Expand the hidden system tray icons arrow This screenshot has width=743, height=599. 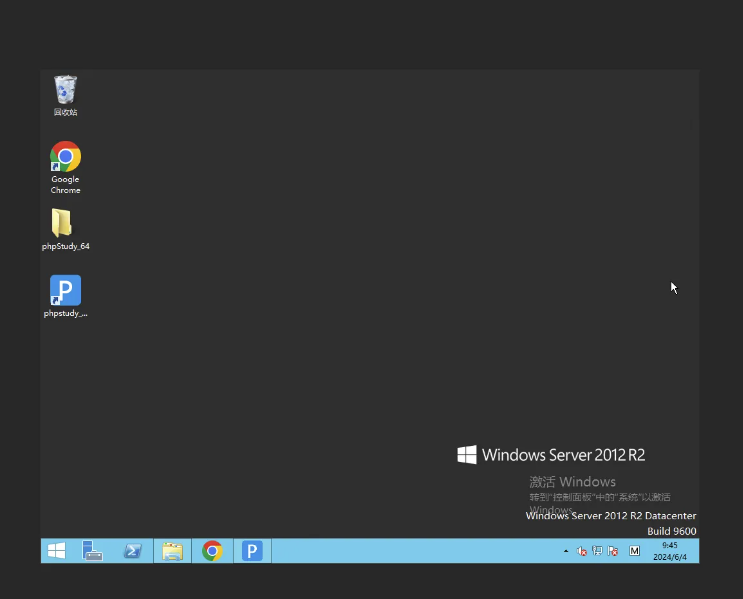566,551
